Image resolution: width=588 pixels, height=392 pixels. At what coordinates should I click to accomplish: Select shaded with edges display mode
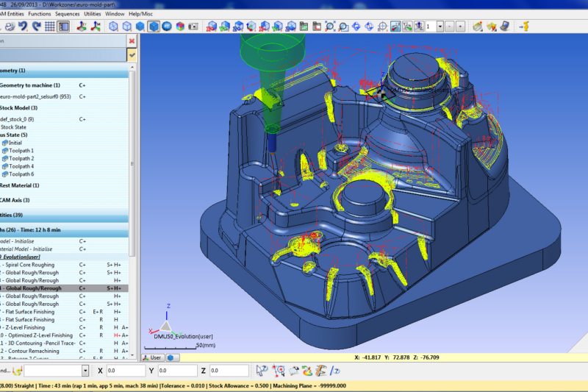(x=154, y=26)
